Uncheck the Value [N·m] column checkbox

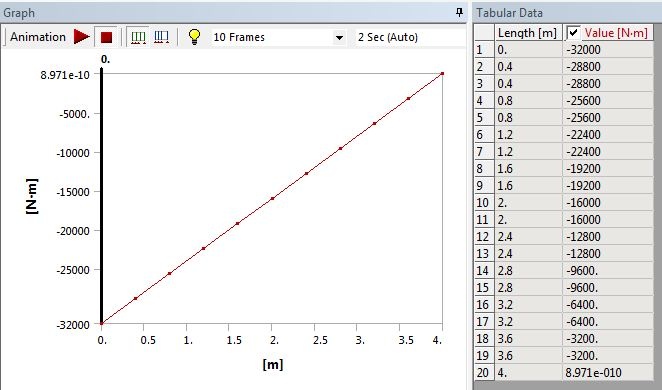[x=573, y=32]
